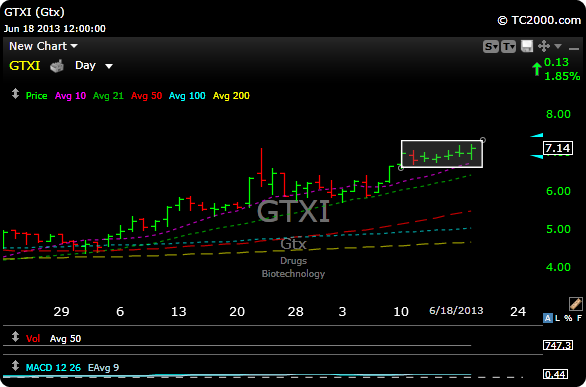The image size is (586, 387).
Task: Click the green up arrow change indicator
Action: (x=537, y=69)
